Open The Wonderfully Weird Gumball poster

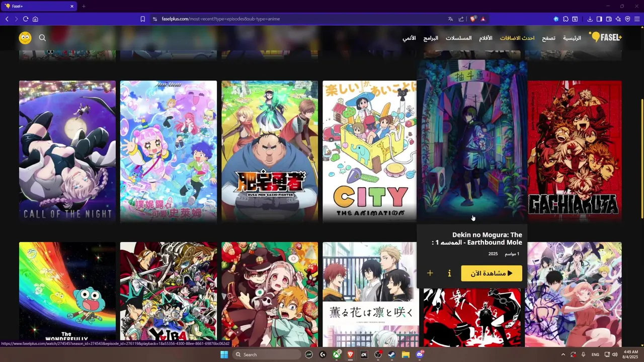(x=67, y=294)
